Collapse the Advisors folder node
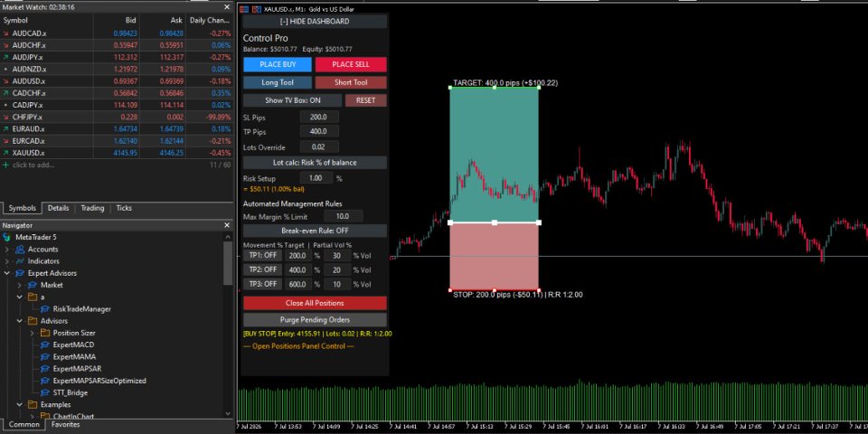 click(x=19, y=321)
